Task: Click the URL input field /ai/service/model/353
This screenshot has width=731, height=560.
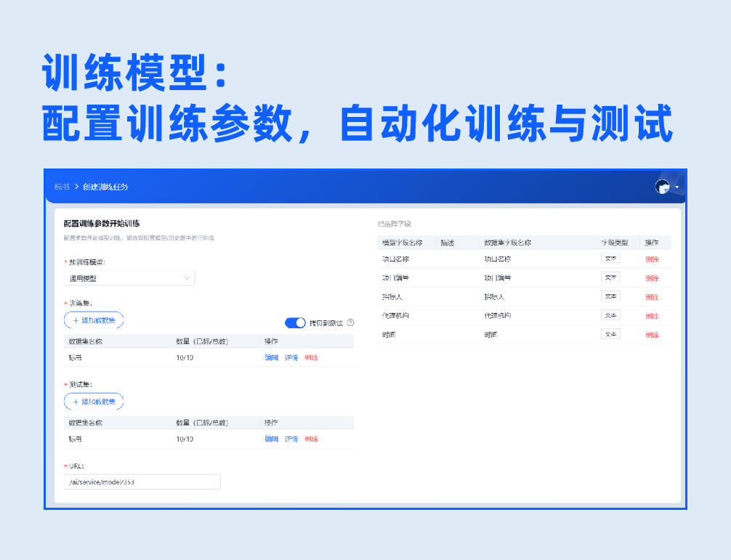Action: click(142, 482)
